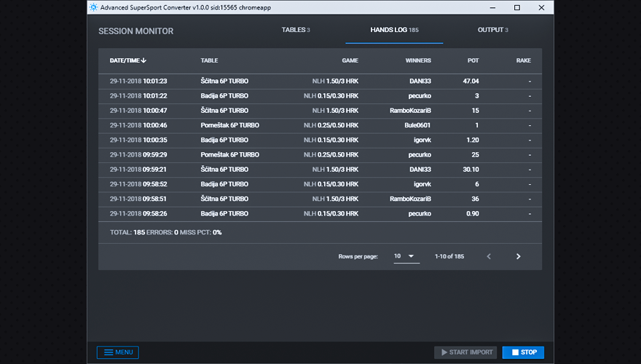Select the Pomeštak row won by Bule0601

(x=320, y=125)
